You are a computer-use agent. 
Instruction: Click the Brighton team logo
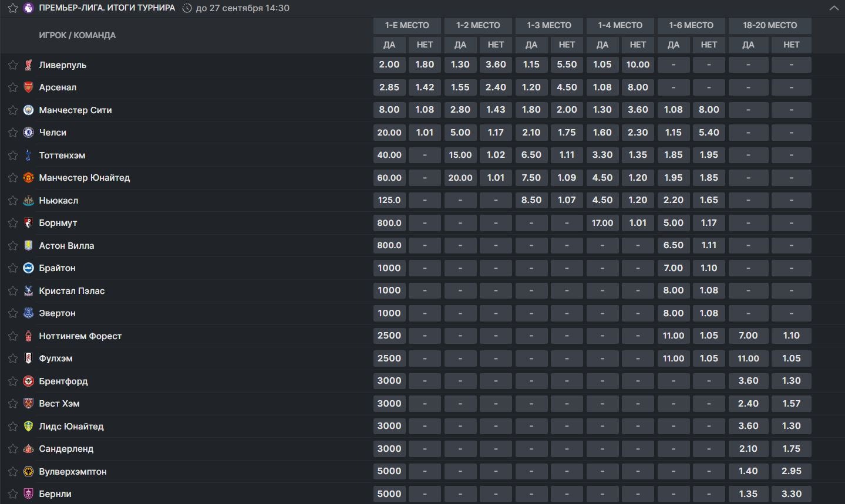28,268
